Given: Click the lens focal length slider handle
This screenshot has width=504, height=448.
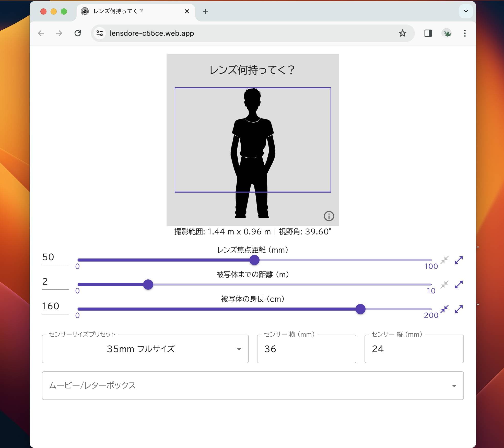Looking at the screenshot, I should 254,260.
